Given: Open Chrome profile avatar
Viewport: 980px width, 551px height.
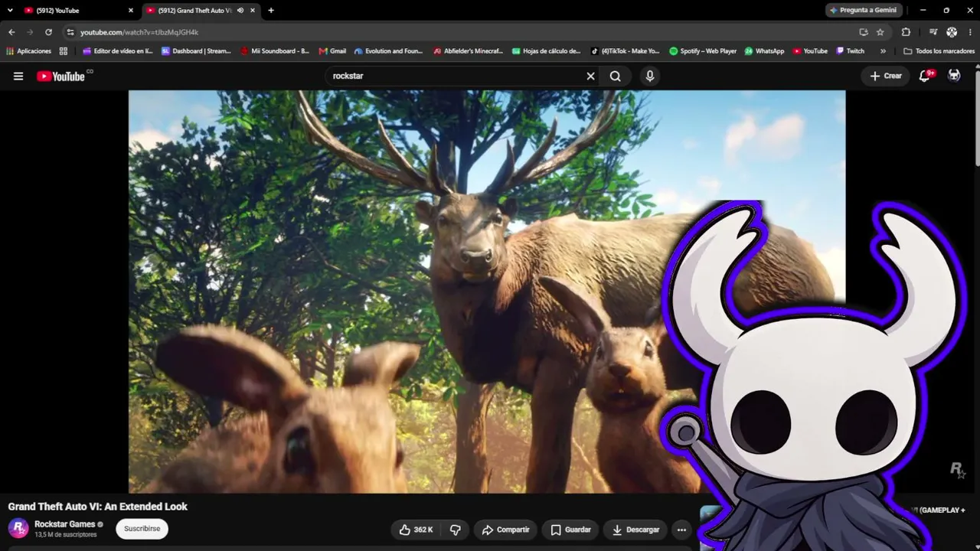Looking at the screenshot, I should tap(952, 32).
